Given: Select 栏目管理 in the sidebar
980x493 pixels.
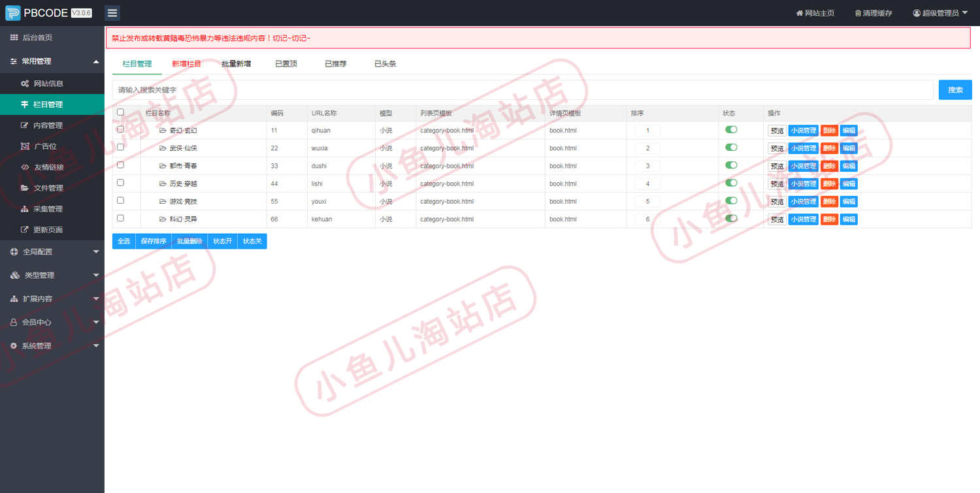Looking at the screenshot, I should click(52, 104).
